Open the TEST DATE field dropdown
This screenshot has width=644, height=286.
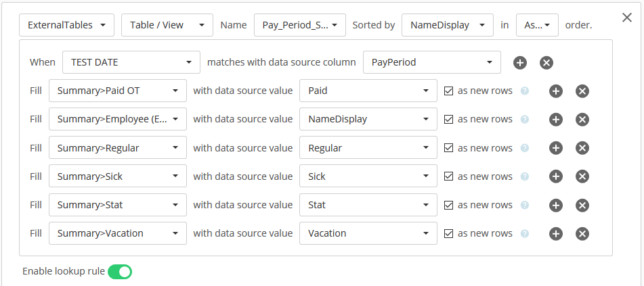pos(131,62)
